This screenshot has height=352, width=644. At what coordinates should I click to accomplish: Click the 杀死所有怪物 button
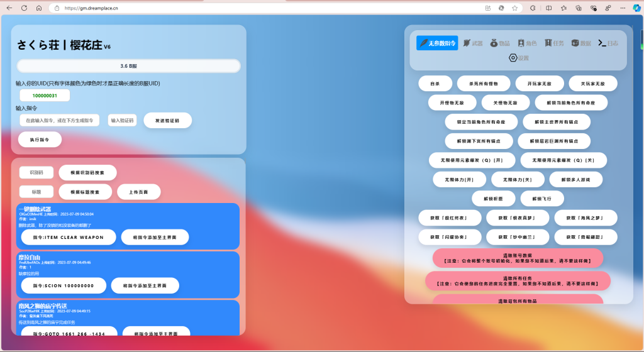pyautogui.click(x=484, y=83)
